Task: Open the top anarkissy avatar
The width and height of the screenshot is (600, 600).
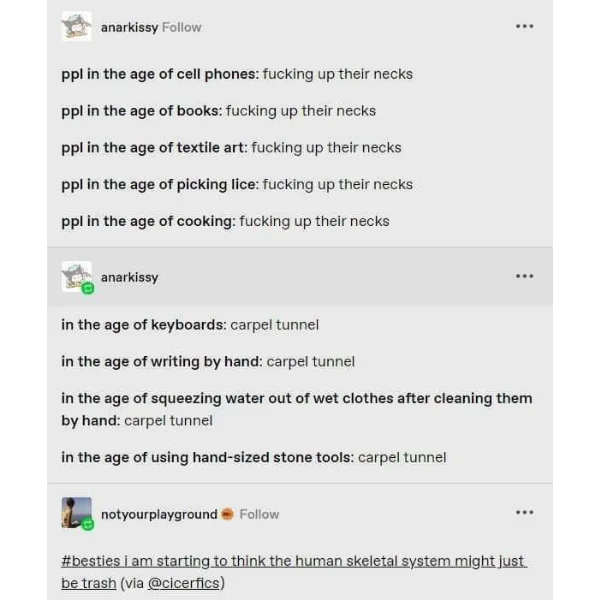Action: pos(76,27)
